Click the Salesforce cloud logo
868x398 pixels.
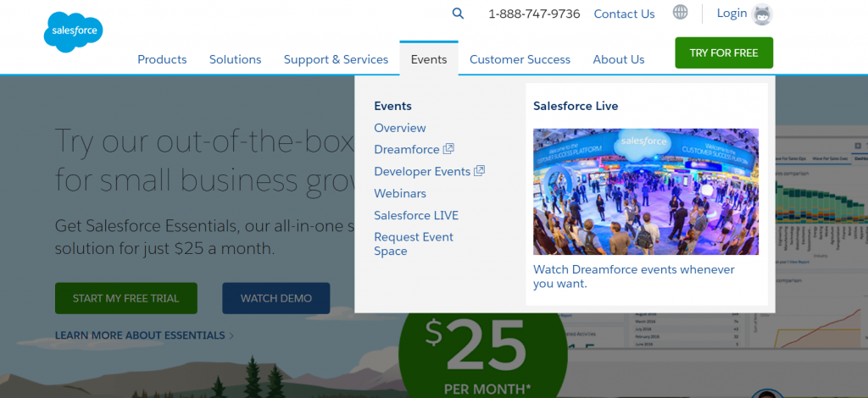click(x=73, y=32)
